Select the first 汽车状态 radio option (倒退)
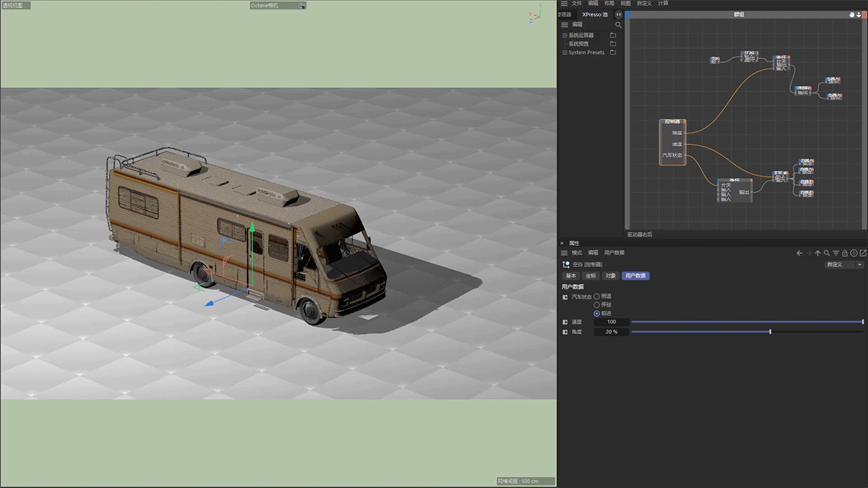This screenshot has height=488, width=868. [597, 296]
